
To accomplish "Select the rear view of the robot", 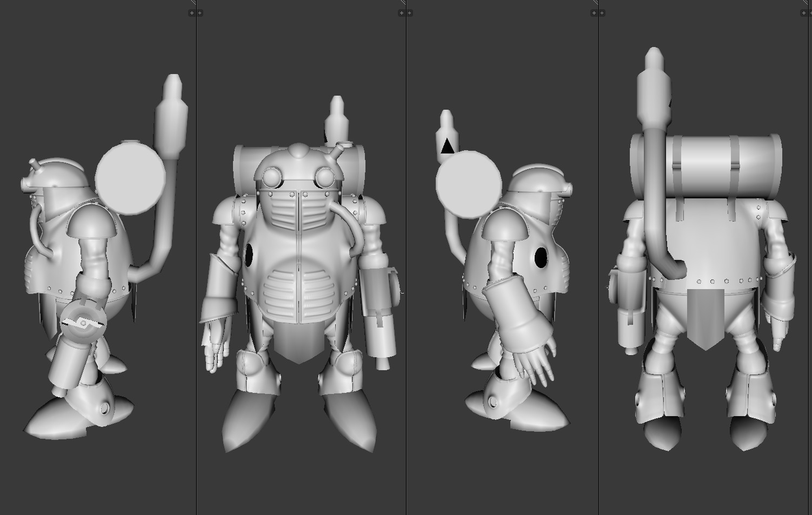I will [x=697, y=259].
